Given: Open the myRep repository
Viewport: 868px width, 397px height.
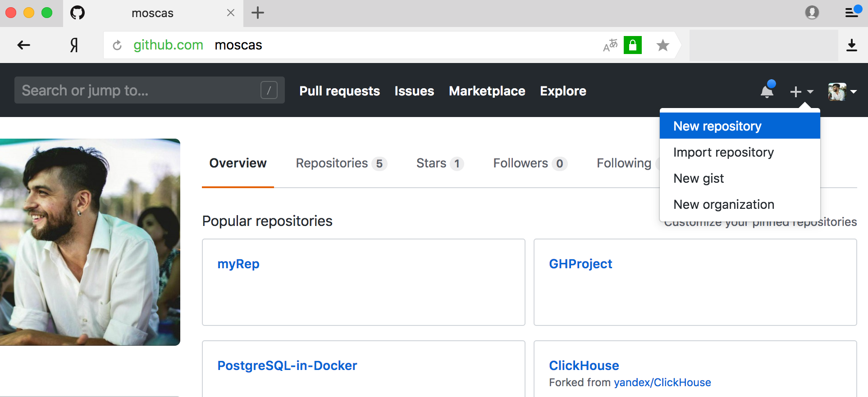Looking at the screenshot, I should pyautogui.click(x=238, y=264).
